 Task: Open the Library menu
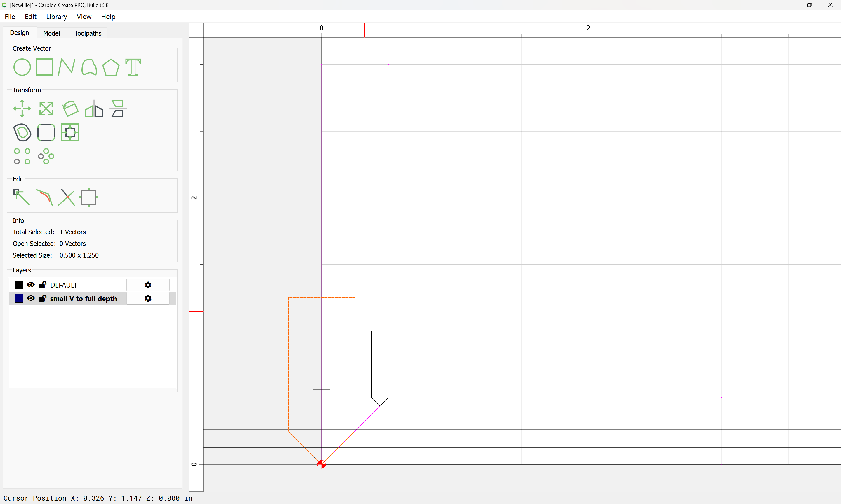tap(56, 17)
